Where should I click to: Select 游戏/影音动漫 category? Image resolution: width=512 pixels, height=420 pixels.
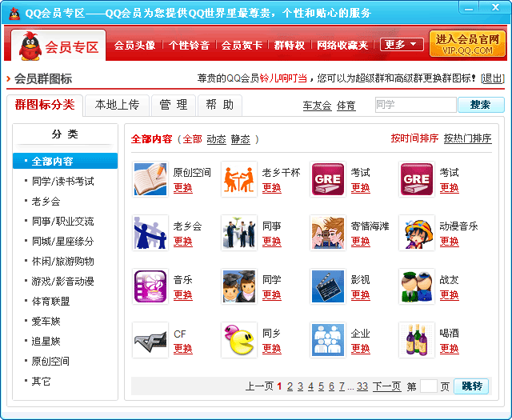(x=63, y=281)
